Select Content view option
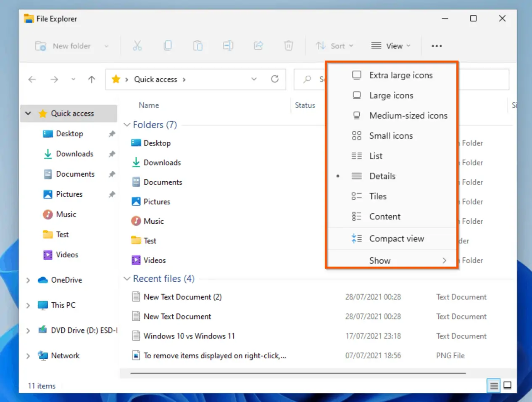The width and height of the screenshot is (532, 402). coord(392,217)
